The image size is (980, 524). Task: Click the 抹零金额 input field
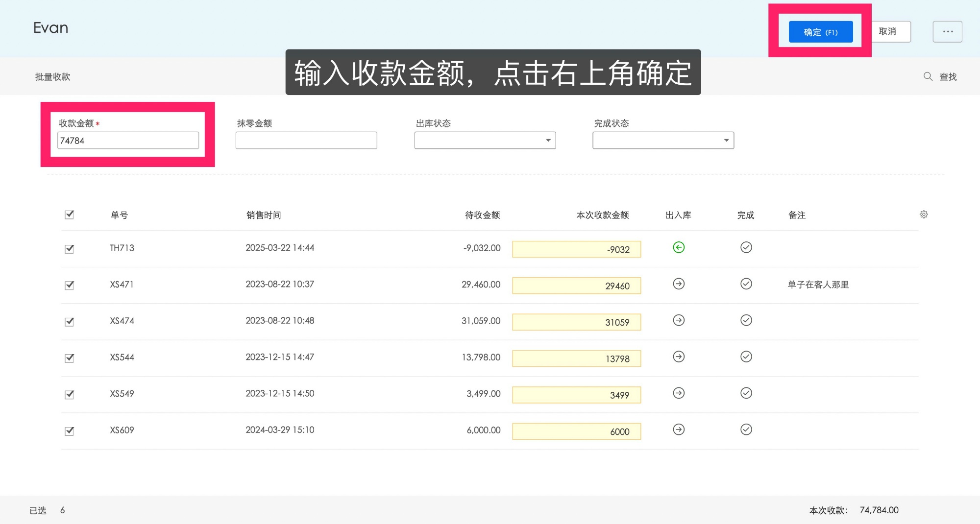click(x=306, y=141)
